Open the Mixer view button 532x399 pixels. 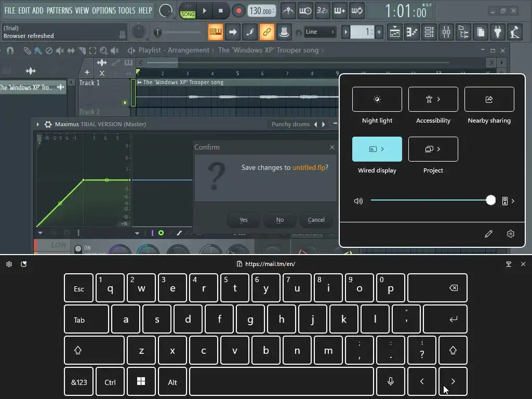pos(446,32)
